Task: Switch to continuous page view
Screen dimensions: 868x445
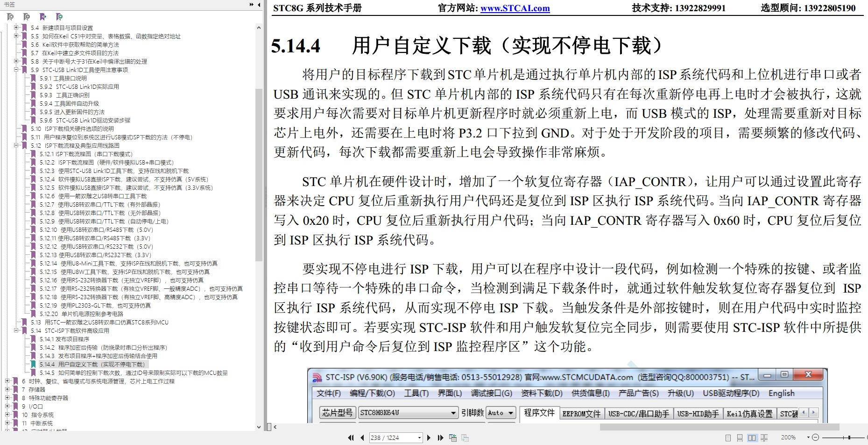Action: pos(740,438)
